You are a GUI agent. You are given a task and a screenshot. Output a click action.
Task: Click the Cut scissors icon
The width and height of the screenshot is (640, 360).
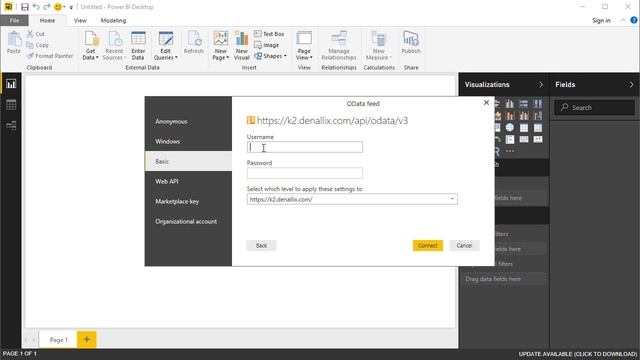[30, 34]
